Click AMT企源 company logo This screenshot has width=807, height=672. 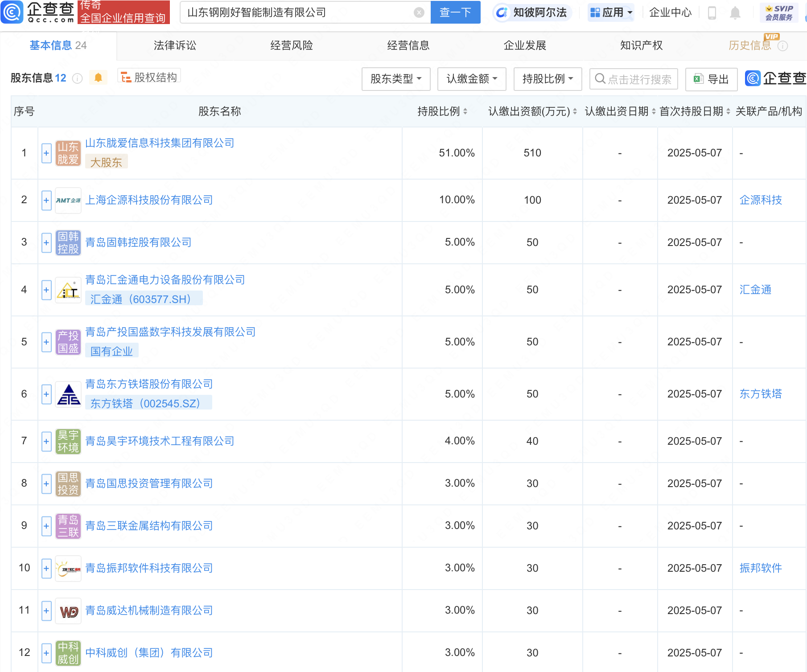tap(68, 201)
